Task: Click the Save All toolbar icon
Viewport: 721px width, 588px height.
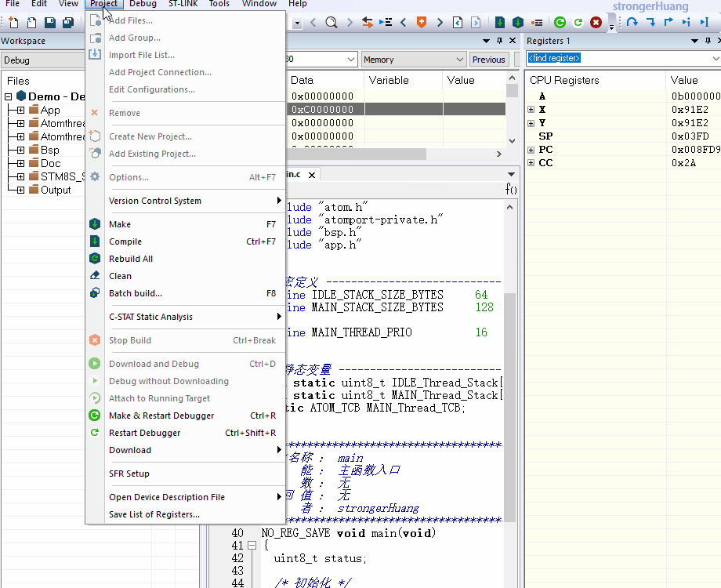Action: [67, 23]
